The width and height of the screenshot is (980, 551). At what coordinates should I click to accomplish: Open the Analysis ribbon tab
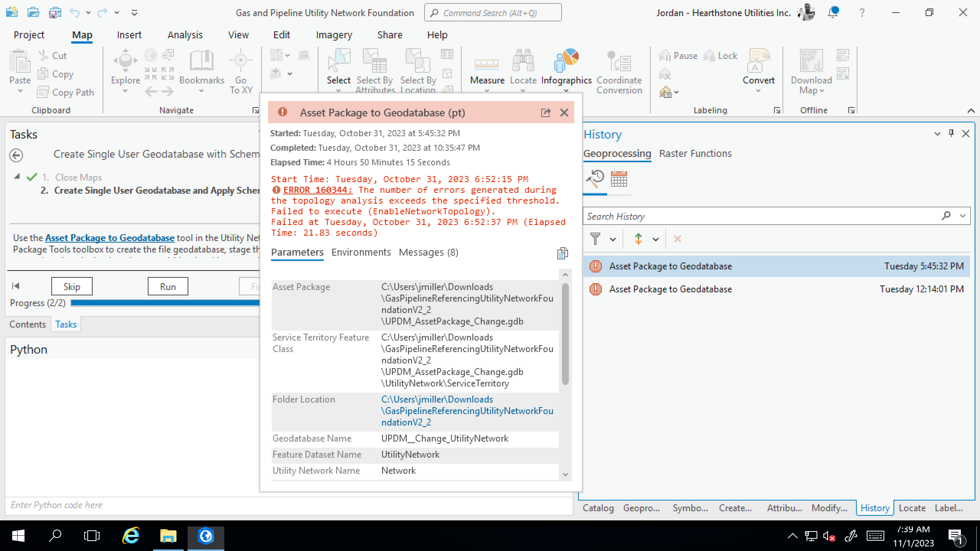185,35
